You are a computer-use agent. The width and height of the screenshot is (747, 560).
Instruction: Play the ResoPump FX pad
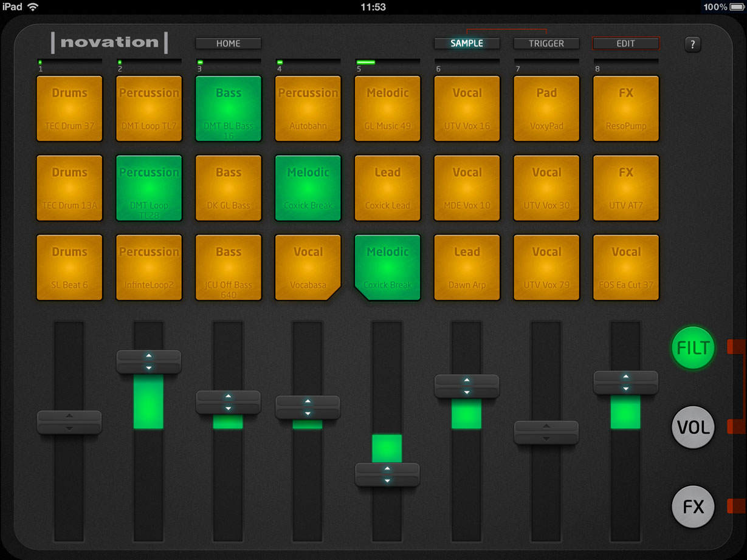click(625, 108)
